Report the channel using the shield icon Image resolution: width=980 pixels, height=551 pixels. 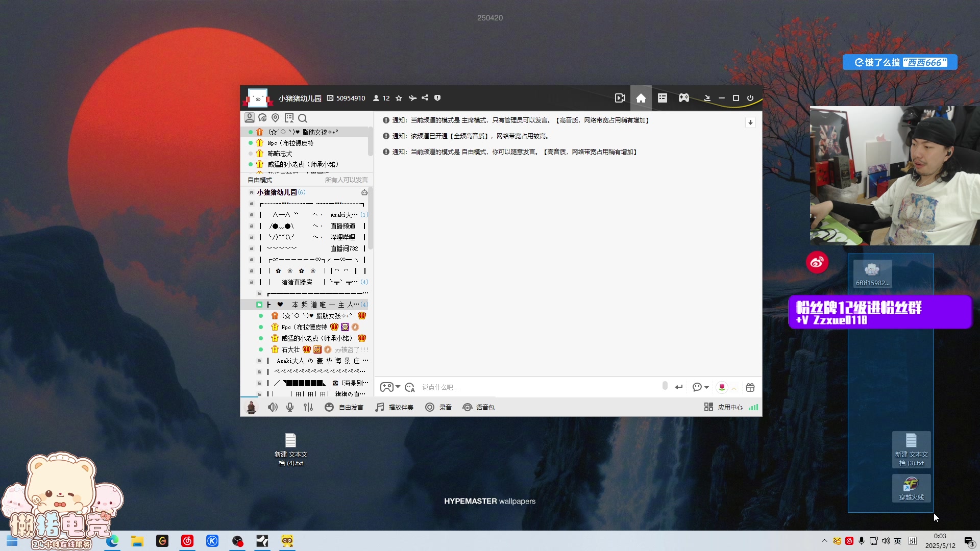click(x=437, y=98)
